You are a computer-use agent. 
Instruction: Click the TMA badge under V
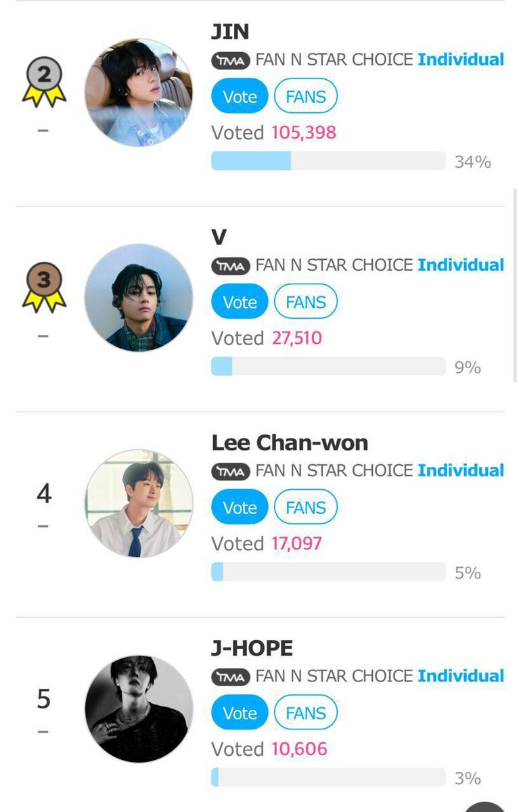pos(231,266)
